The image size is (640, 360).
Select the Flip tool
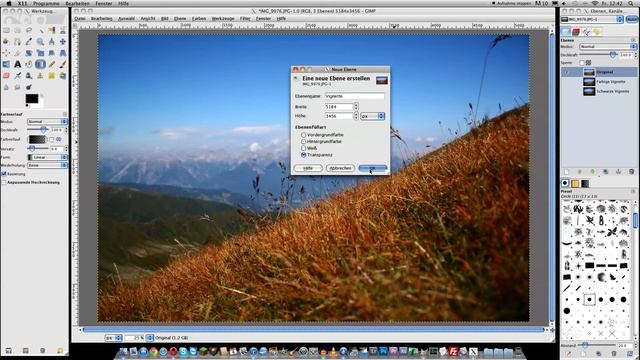click(6, 64)
